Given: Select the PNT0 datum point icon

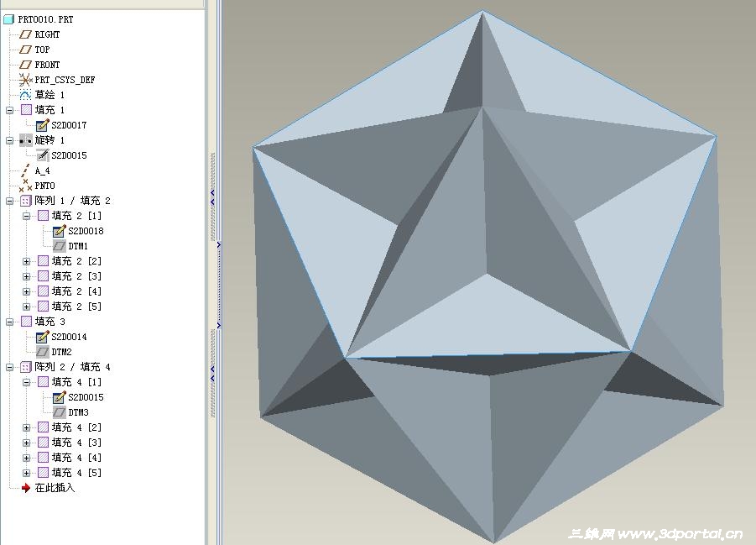Looking at the screenshot, I should 25,186.
